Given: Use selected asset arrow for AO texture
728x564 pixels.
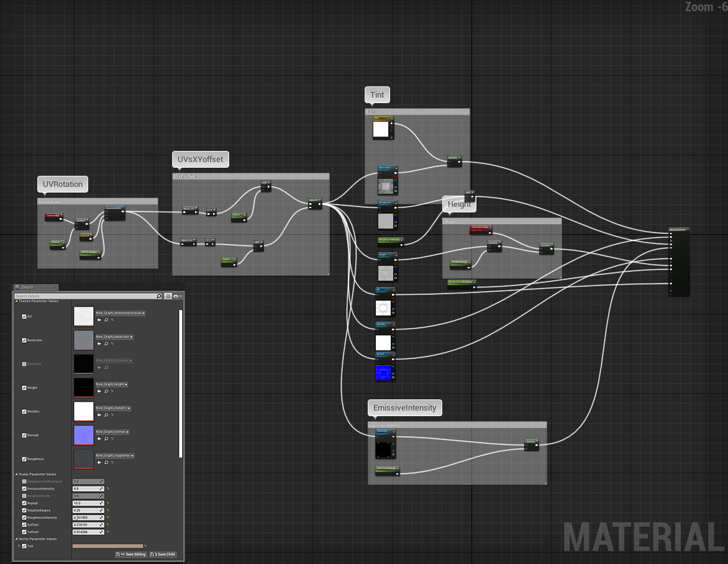Looking at the screenshot, I should pos(99,320).
